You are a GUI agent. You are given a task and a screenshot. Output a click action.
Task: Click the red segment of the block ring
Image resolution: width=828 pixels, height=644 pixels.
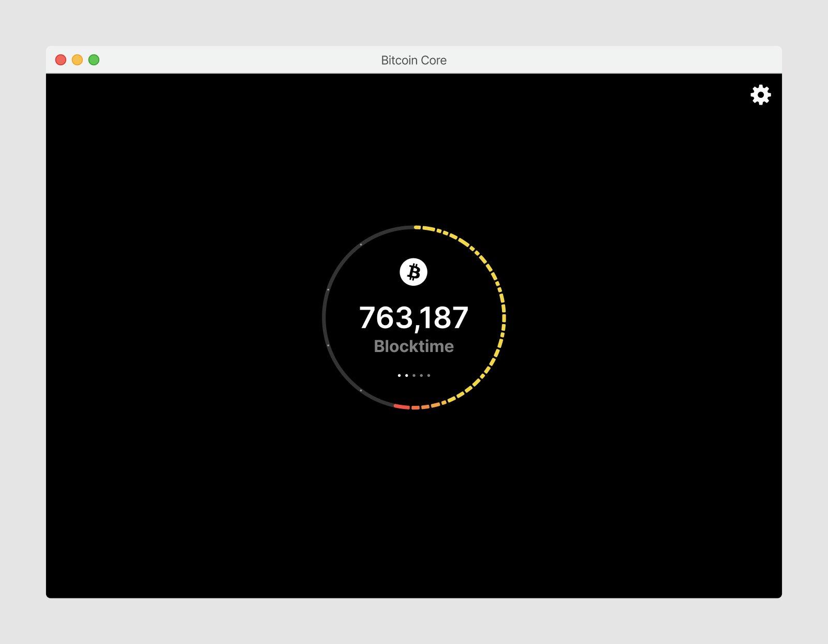402,406
